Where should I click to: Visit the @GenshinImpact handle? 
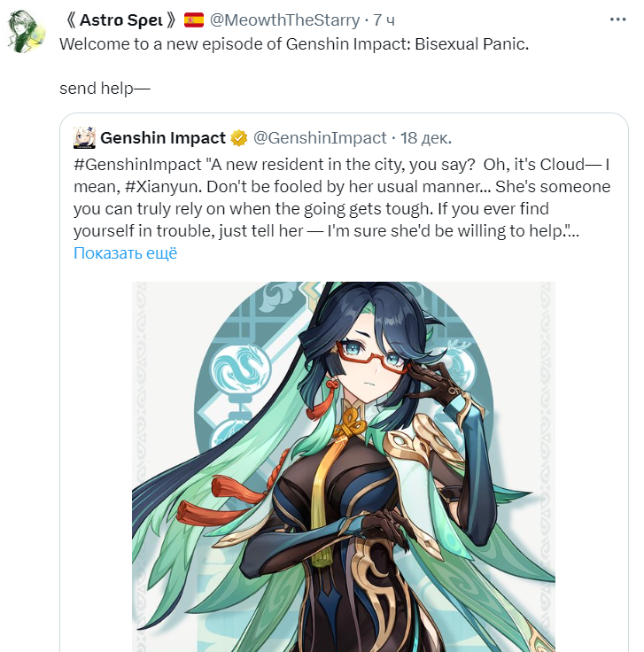[x=320, y=138]
